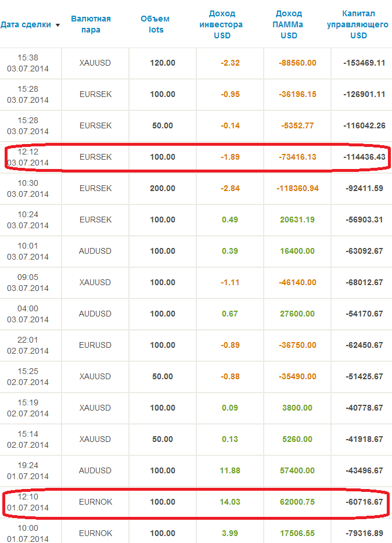
Task: Click the Валютная пара column header
Action: pyautogui.click(x=91, y=24)
